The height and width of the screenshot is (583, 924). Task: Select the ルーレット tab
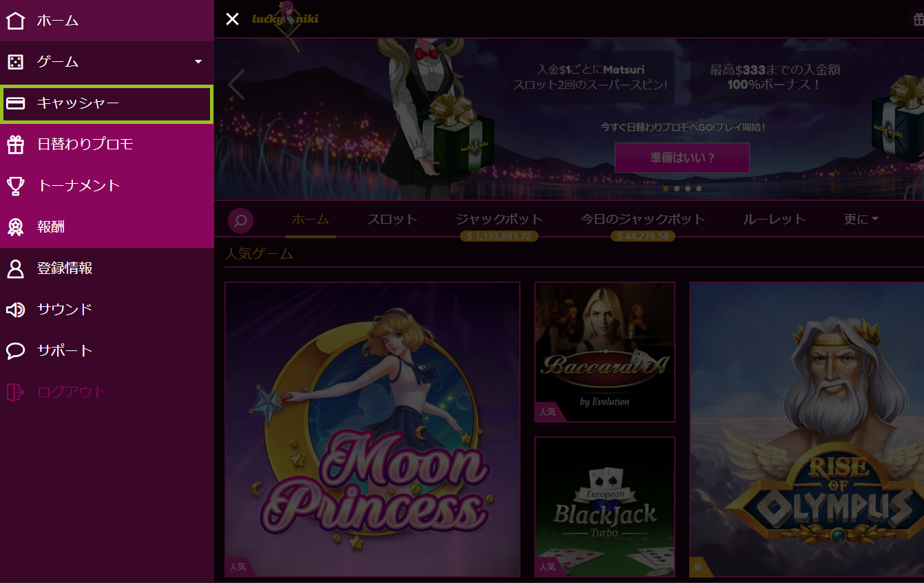[x=775, y=220]
